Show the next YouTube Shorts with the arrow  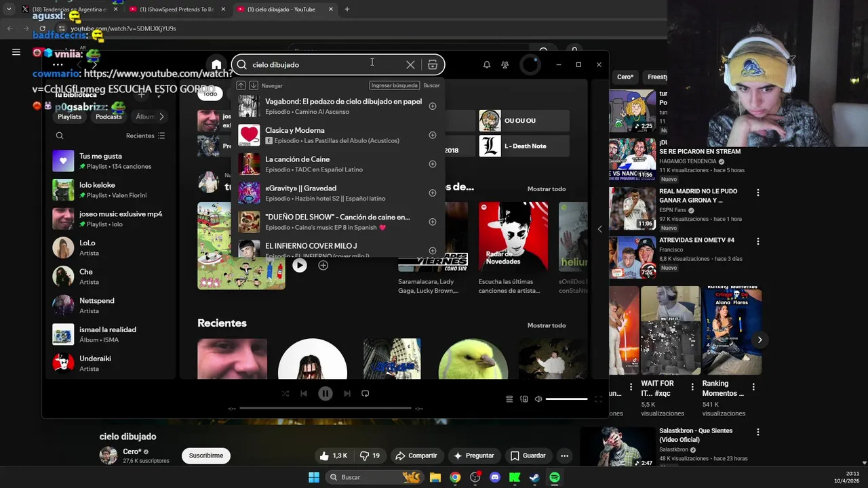point(759,340)
